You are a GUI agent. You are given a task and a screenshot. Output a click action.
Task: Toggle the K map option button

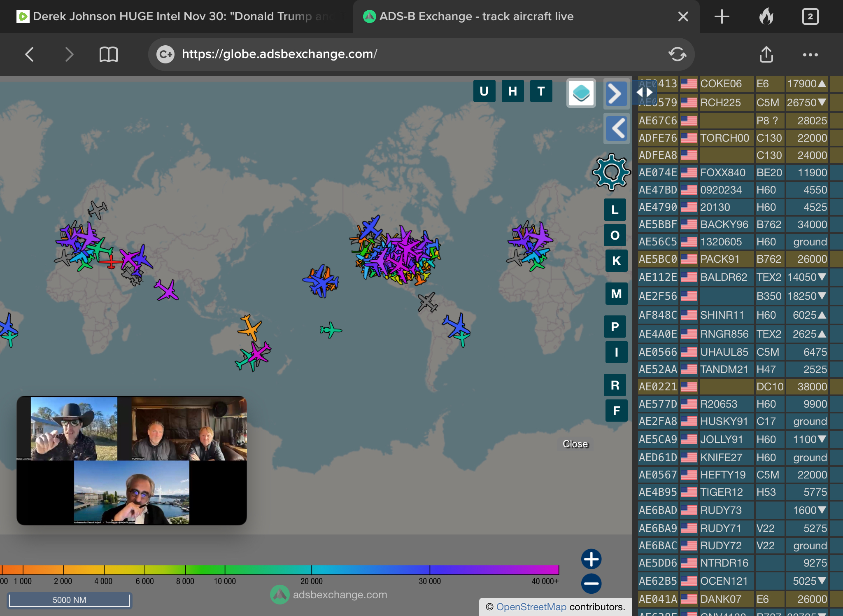point(616,261)
